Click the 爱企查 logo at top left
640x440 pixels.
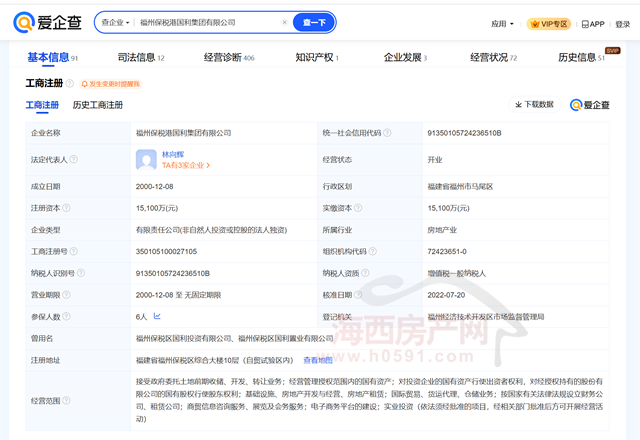click(x=49, y=22)
